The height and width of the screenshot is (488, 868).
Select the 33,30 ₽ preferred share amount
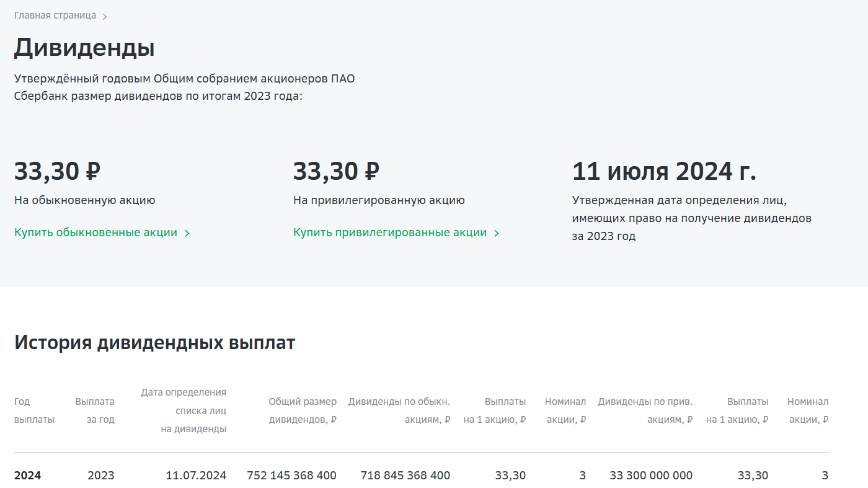tap(337, 171)
